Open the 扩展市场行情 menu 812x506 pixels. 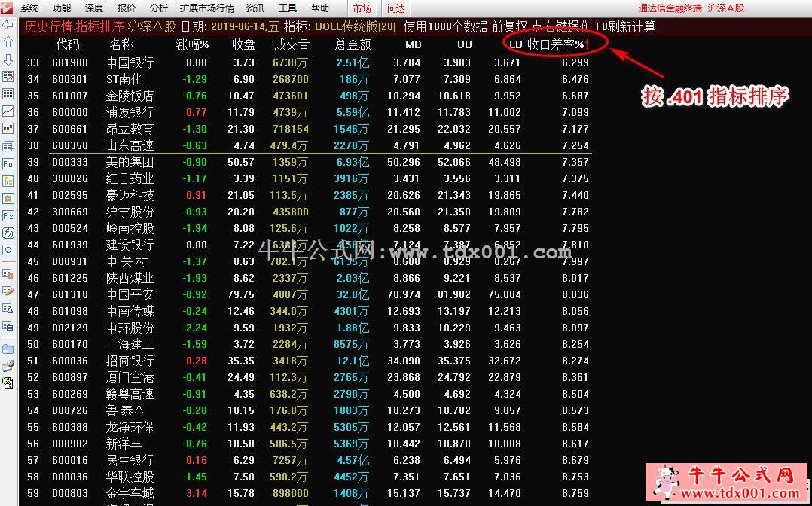206,8
